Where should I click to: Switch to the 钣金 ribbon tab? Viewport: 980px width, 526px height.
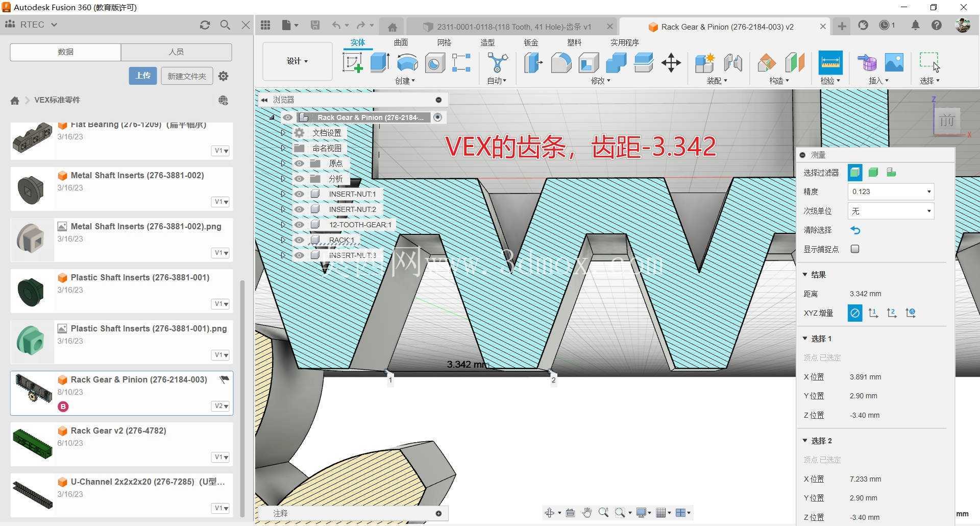tap(531, 42)
